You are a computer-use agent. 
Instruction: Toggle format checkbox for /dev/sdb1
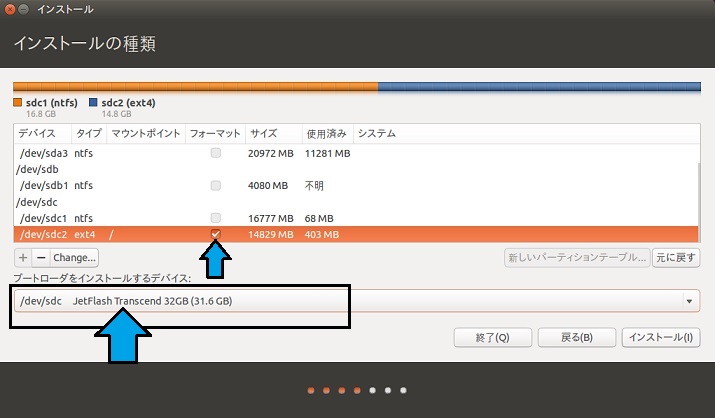click(215, 186)
